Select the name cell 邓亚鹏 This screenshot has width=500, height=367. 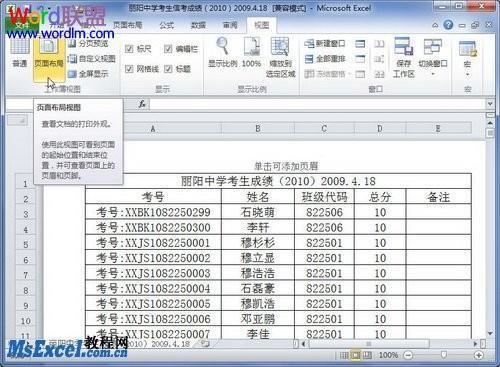coord(258,319)
